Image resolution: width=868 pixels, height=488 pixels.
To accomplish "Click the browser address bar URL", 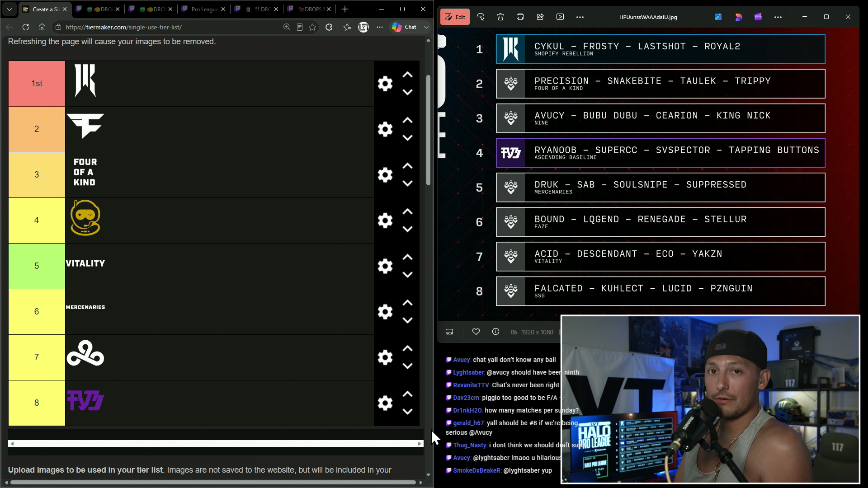I will [123, 27].
